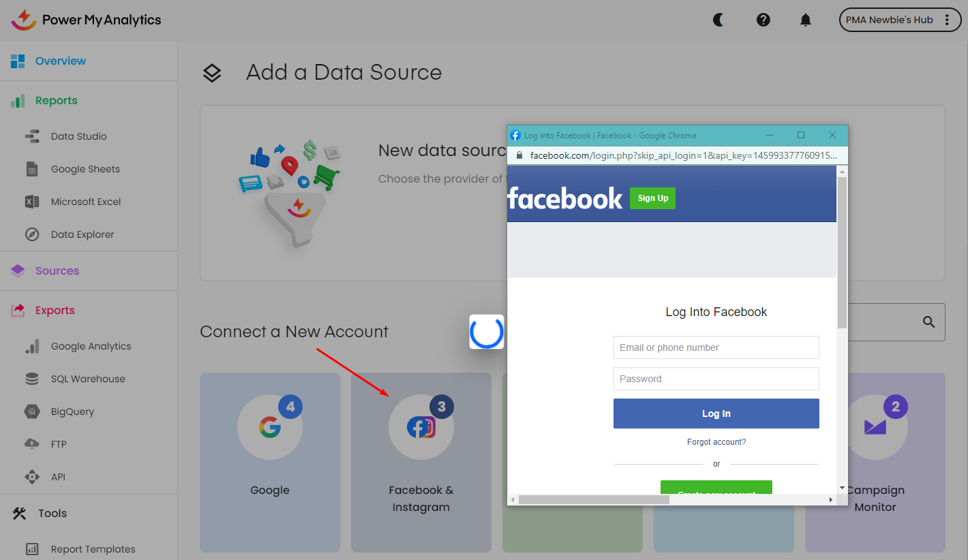The image size is (968, 560).
Task: Click the Email or phone number field
Action: pyautogui.click(x=716, y=347)
